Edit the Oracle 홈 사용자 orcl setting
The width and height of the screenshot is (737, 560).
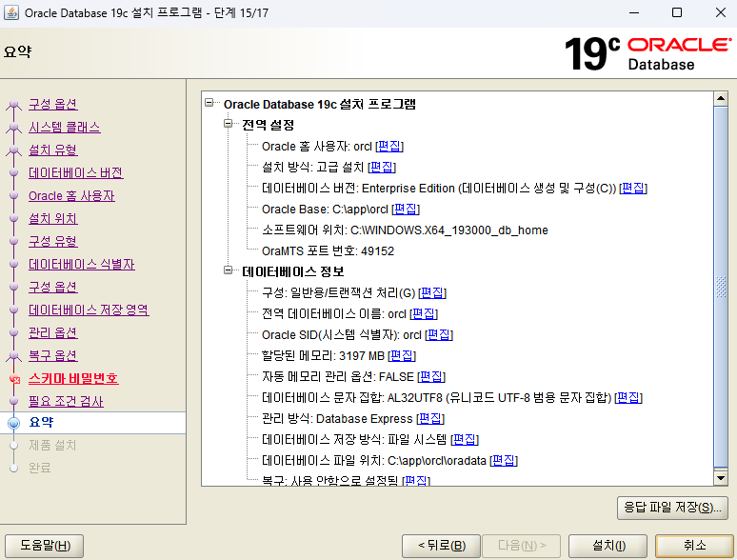click(389, 147)
